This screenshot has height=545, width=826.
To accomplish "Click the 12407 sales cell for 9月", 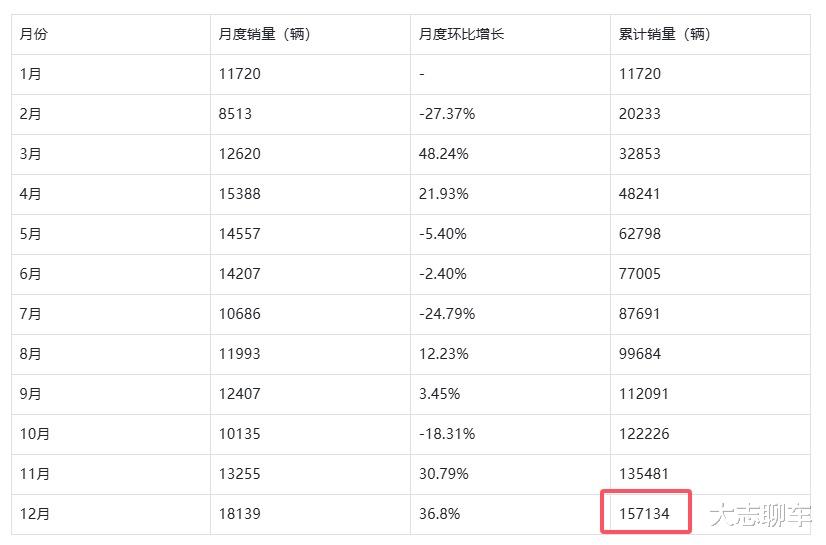I will (240, 394).
